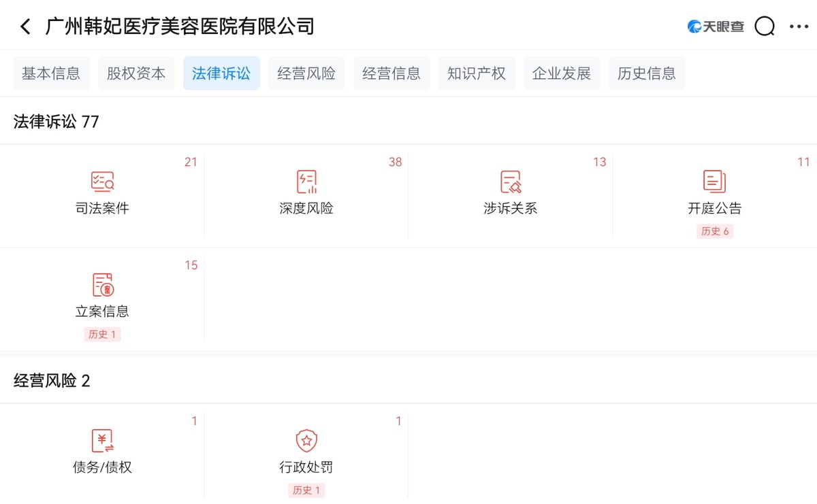Open 司法案件 icon
The height and width of the screenshot is (504, 817).
[102, 182]
